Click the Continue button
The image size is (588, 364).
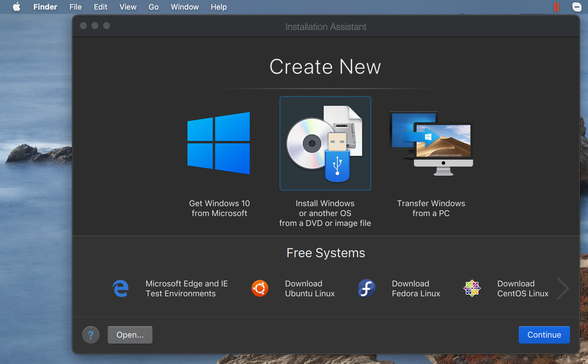click(544, 335)
